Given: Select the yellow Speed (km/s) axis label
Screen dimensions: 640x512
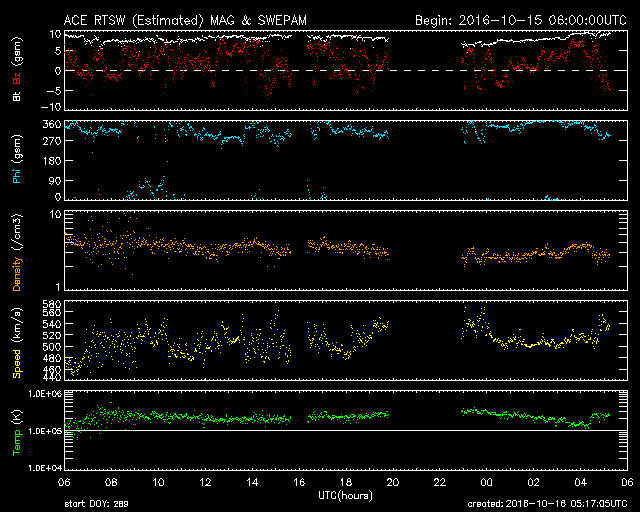Looking at the screenshot, I should pyautogui.click(x=17, y=343).
